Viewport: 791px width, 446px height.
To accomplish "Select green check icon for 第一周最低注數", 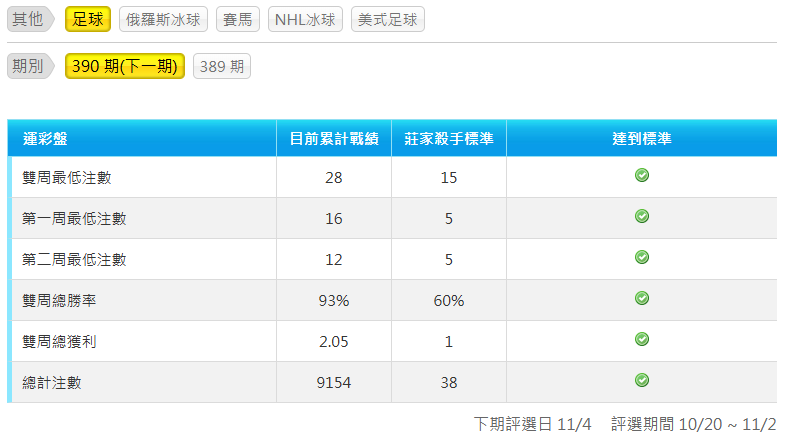I will [642, 216].
